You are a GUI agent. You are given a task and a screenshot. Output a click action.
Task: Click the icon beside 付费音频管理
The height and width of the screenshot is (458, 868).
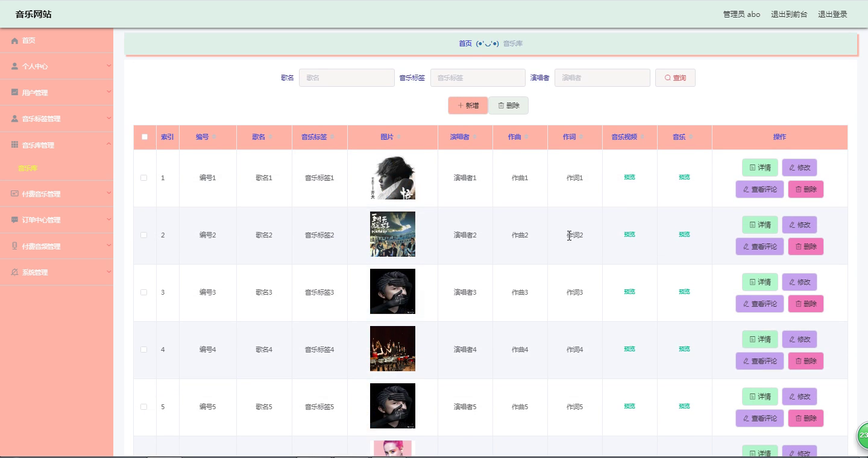coord(14,246)
